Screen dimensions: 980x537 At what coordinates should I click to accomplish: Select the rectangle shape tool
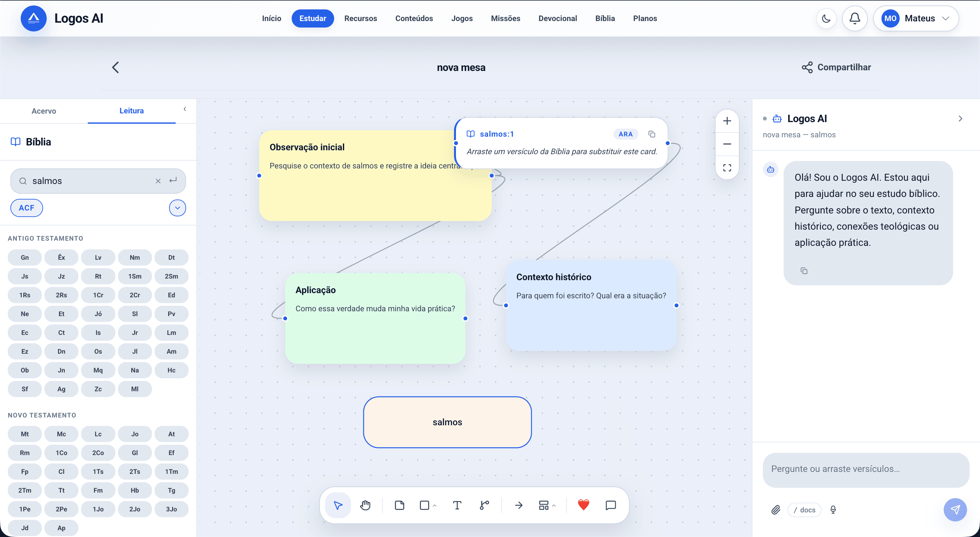point(424,505)
